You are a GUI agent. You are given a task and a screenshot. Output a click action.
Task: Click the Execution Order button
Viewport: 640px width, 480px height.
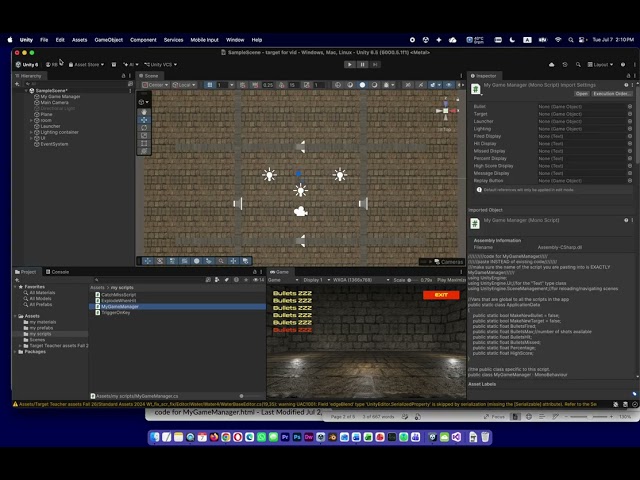coord(612,94)
